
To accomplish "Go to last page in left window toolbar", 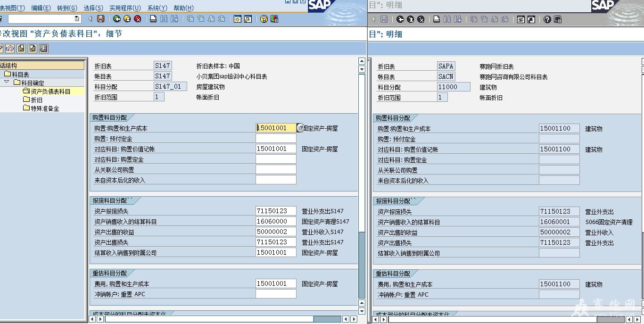I will coord(221,19).
